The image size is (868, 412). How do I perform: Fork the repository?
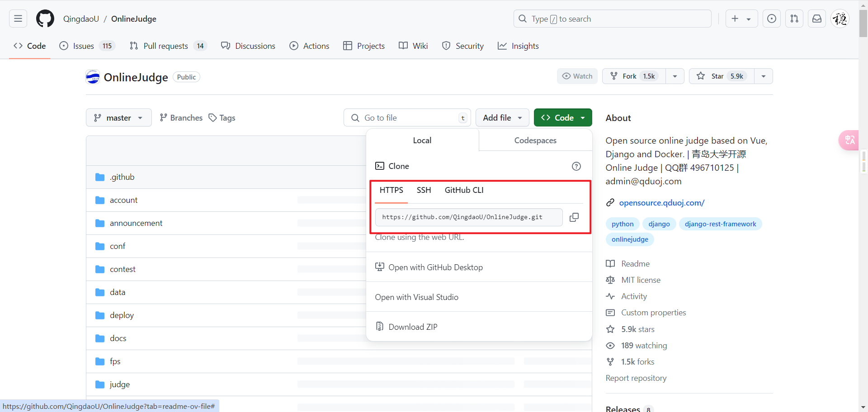[634, 76]
